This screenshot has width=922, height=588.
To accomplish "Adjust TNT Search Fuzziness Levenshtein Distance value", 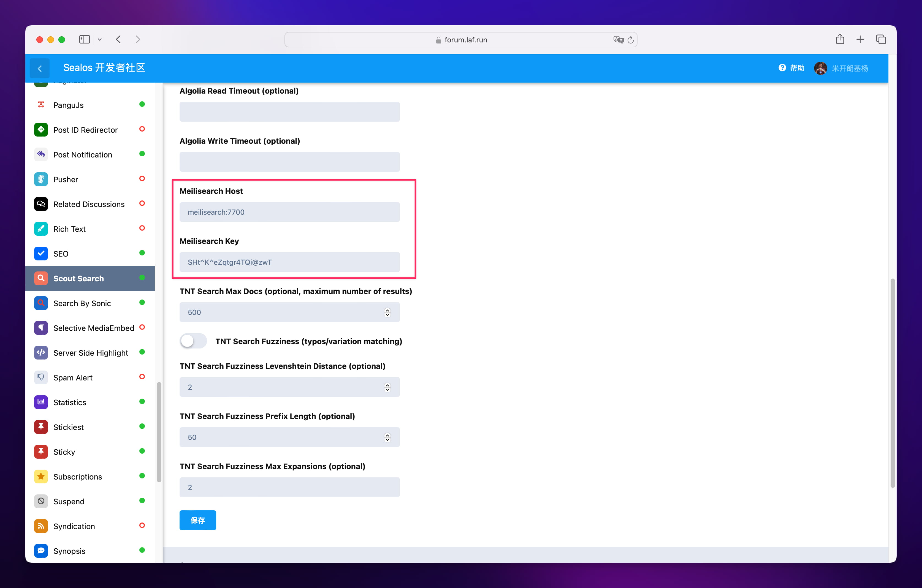I will (388, 387).
